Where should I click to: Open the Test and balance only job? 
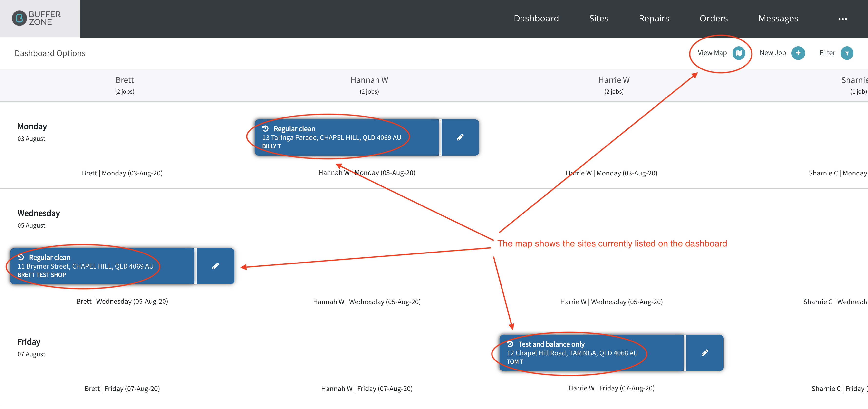click(591, 353)
